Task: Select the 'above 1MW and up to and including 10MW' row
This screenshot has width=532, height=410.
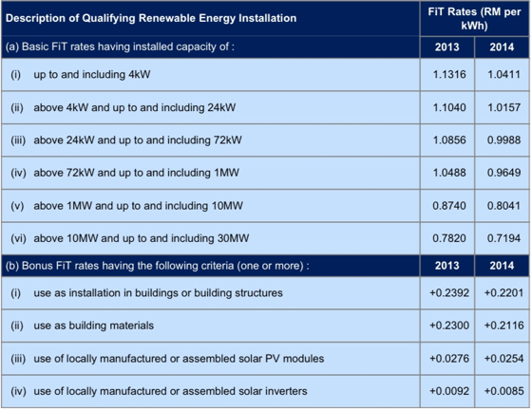Action: pos(210,206)
